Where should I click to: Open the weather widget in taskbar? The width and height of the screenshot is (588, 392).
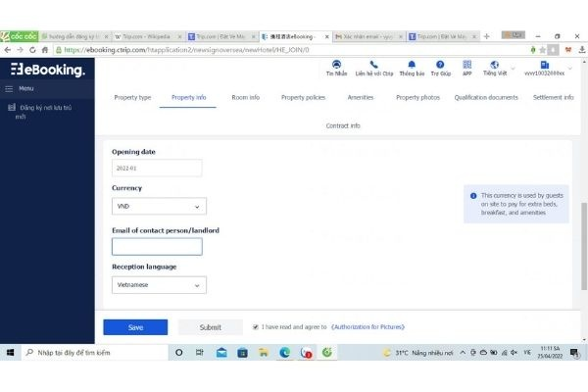[417, 353]
